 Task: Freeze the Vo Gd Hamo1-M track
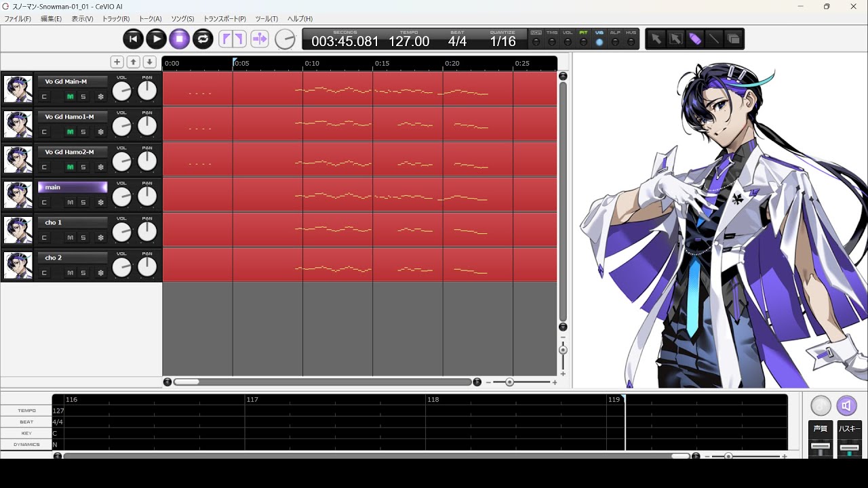point(100,131)
